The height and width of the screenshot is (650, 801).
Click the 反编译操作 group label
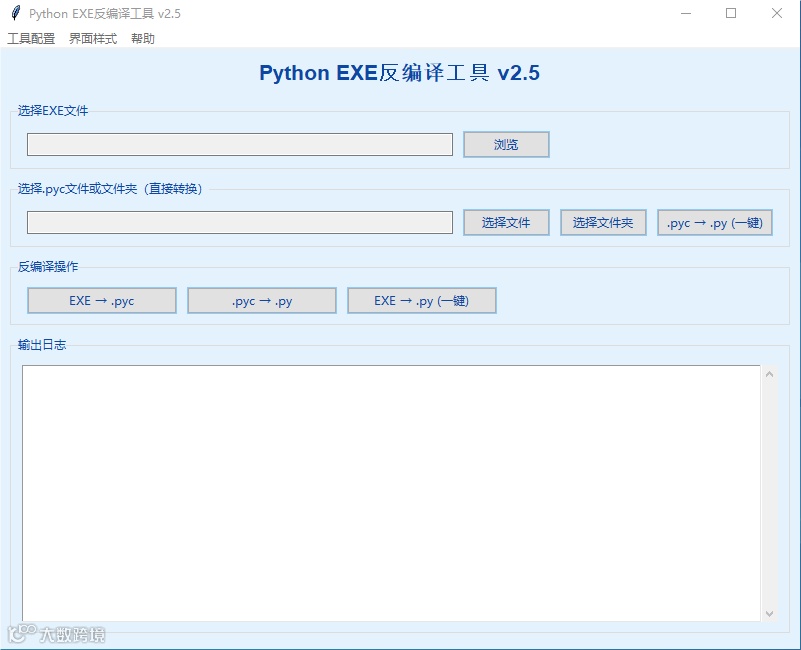pos(48,267)
